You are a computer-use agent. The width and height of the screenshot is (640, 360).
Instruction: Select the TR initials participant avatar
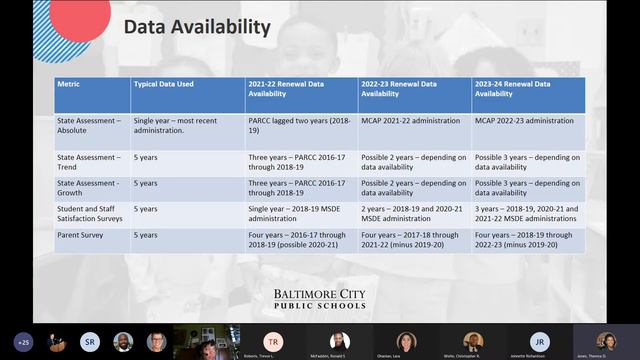coord(273,342)
